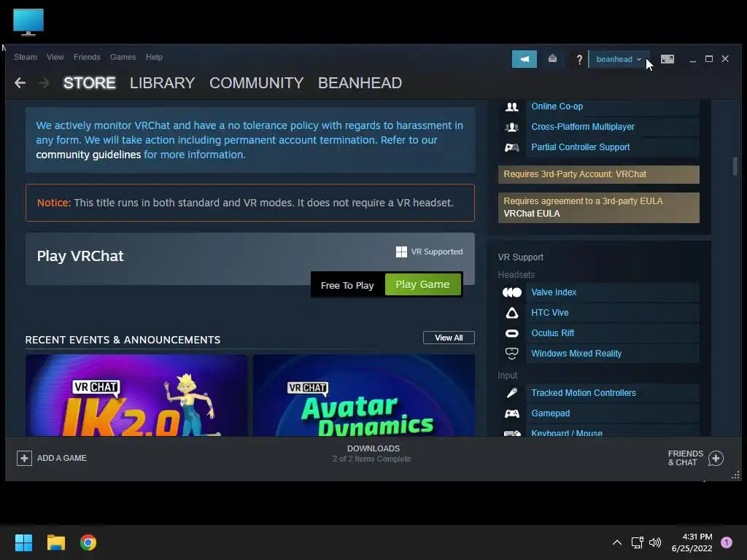Viewport: 747px width, 560px height.
Task: Click the Tracked Motion Controllers icon
Action: (x=511, y=393)
